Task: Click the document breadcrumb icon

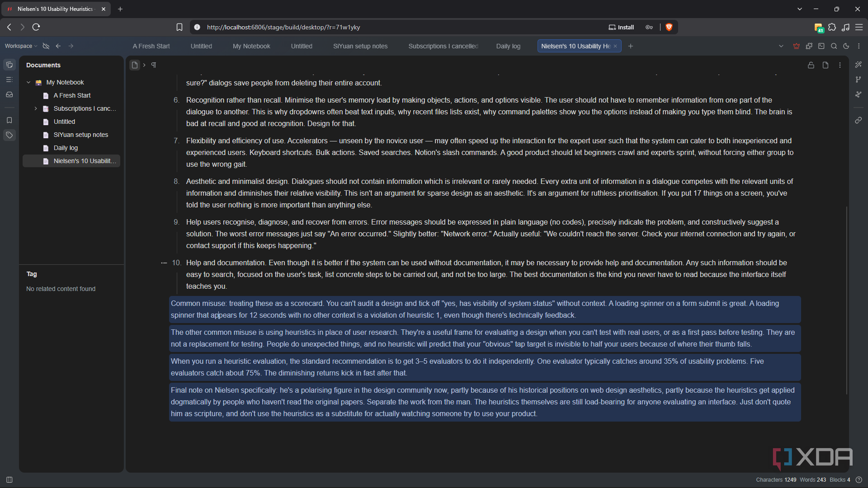Action: (x=134, y=65)
